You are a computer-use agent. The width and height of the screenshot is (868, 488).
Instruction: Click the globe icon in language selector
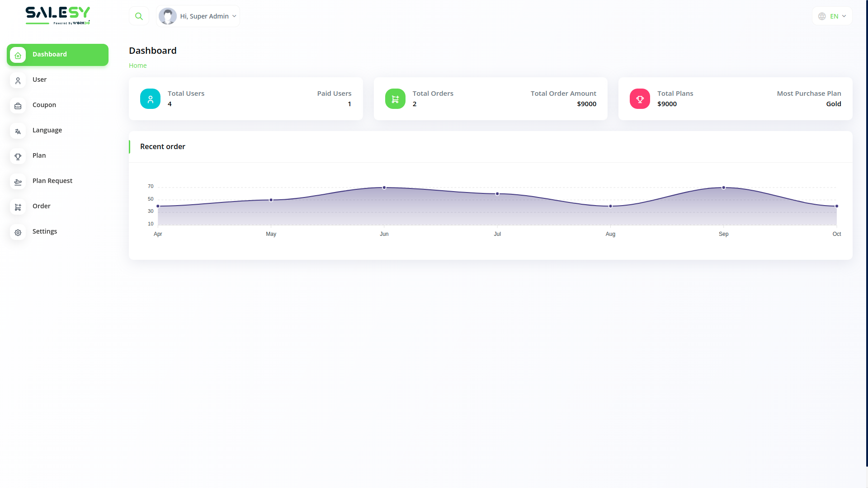[x=822, y=16]
